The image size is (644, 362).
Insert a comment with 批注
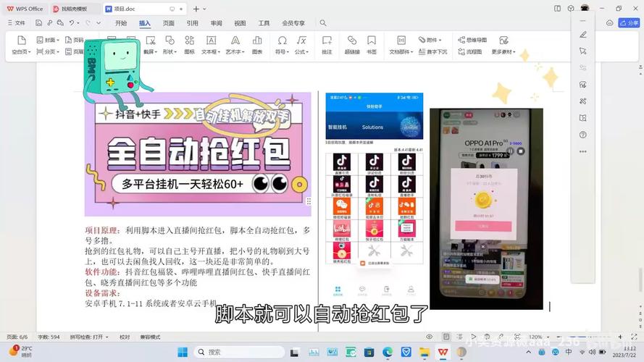(x=327, y=43)
